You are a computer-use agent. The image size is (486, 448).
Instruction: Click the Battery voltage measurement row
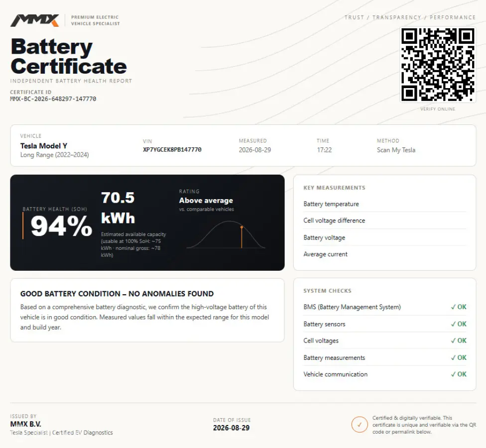click(384, 237)
